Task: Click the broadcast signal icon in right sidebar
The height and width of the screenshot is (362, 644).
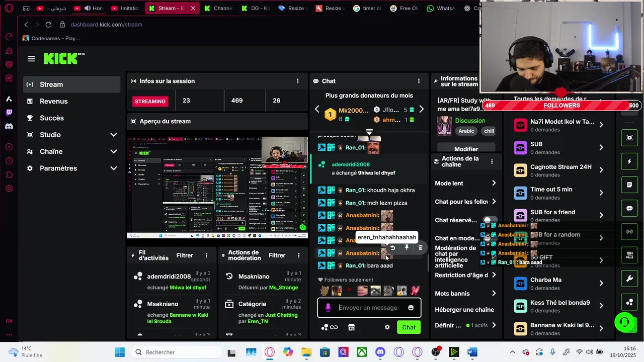Action: pos(629,232)
